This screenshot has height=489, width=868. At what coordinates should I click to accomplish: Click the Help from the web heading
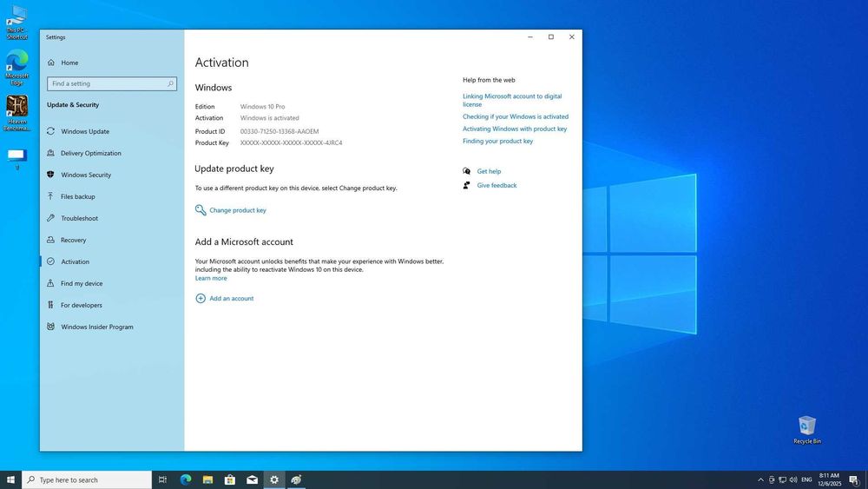point(489,80)
